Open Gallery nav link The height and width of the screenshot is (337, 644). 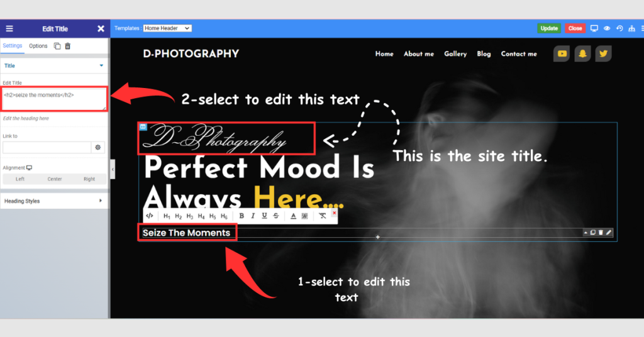point(455,54)
